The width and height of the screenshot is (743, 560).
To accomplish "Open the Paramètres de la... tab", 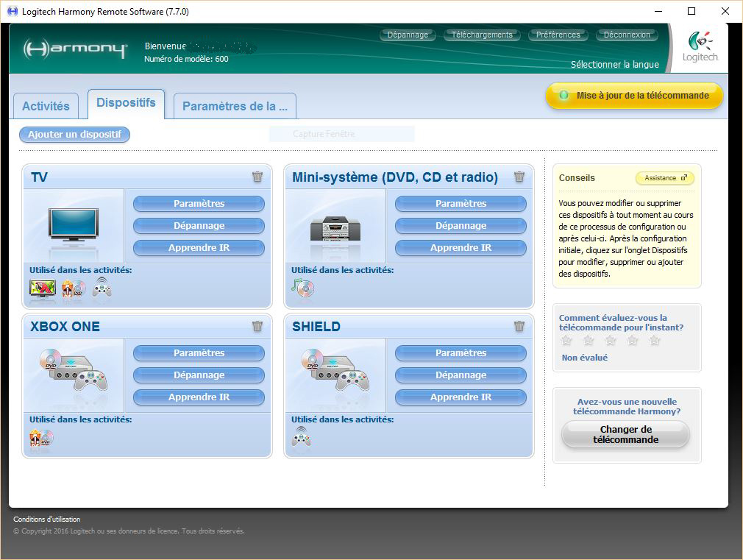I will click(x=235, y=106).
